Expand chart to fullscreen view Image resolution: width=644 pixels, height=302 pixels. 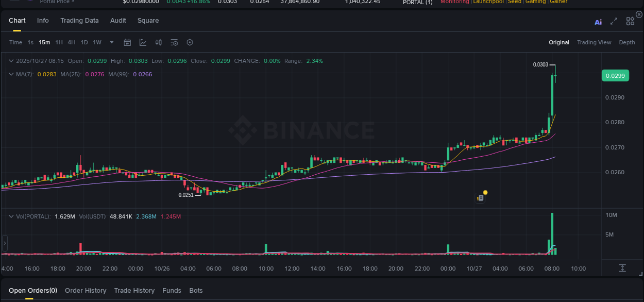coord(613,22)
